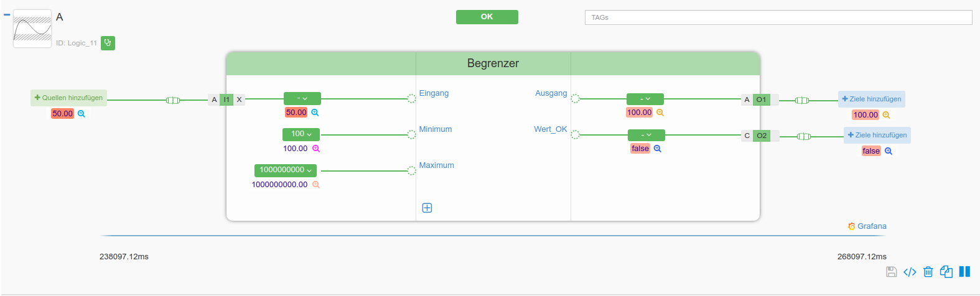
Task: Click the green stethoscope debug icon
Action: pyautogui.click(x=108, y=43)
